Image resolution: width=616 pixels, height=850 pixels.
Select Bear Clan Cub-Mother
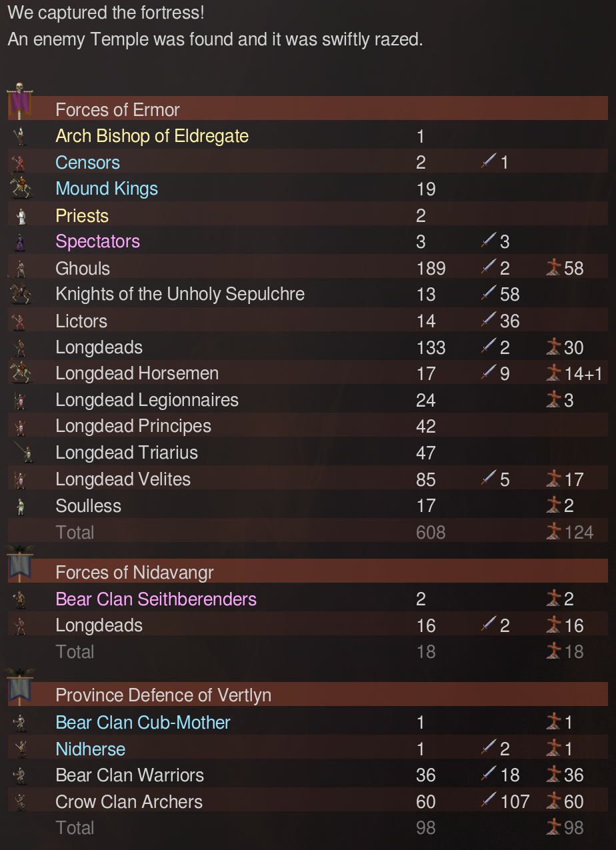click(x=143, y=722)
